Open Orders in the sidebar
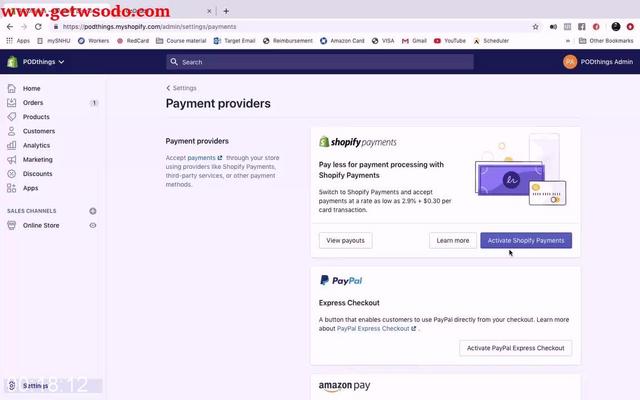Image resolution: width=640 pixels, height=400 pixels. click(x=33, y=102)
